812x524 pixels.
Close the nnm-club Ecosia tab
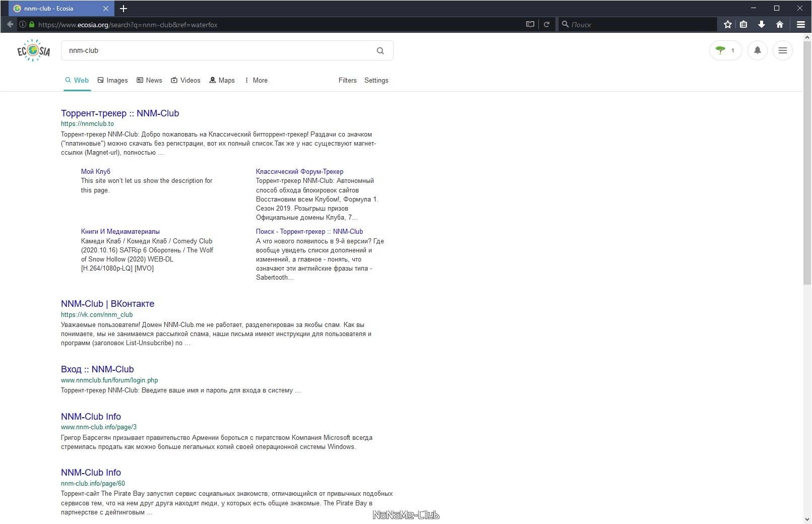point(105,9)
